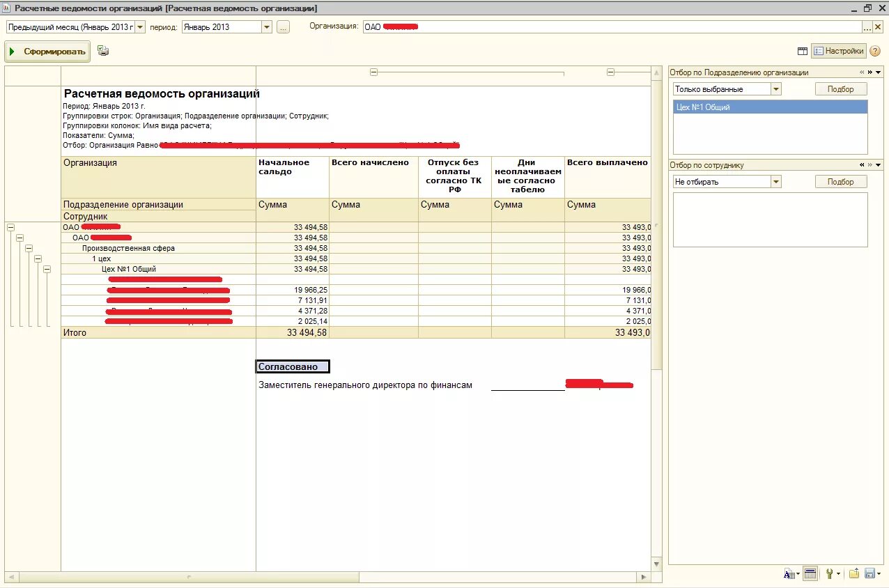The height and width of the screenshot is (588, 889).
Task: Open the report help question-mark icon
Action: point(875,51)
